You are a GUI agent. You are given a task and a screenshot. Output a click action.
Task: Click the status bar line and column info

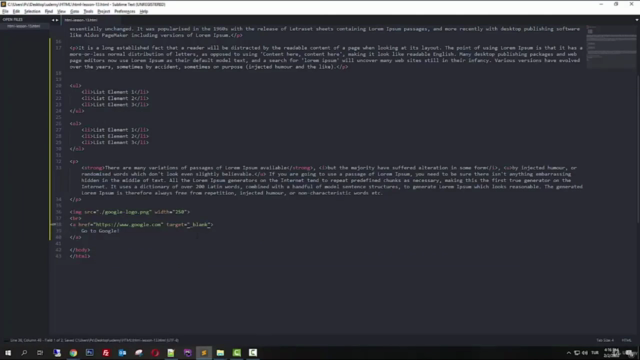click(94, 340)
